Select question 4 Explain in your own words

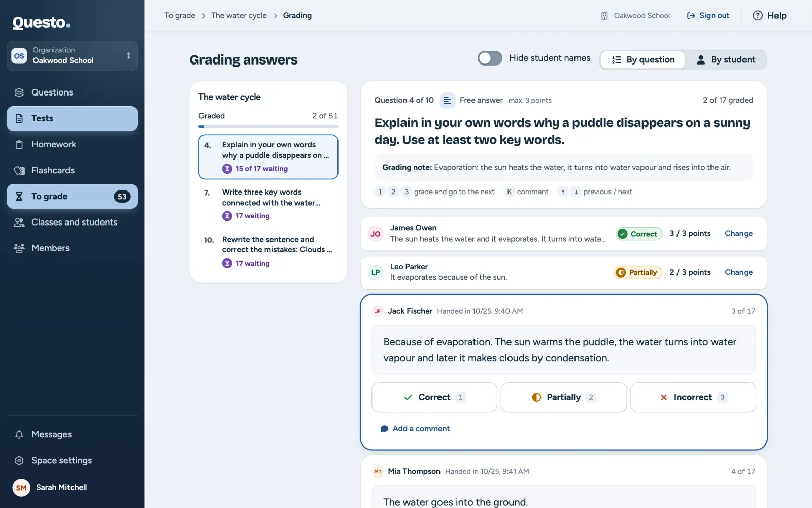coord(268,156)
